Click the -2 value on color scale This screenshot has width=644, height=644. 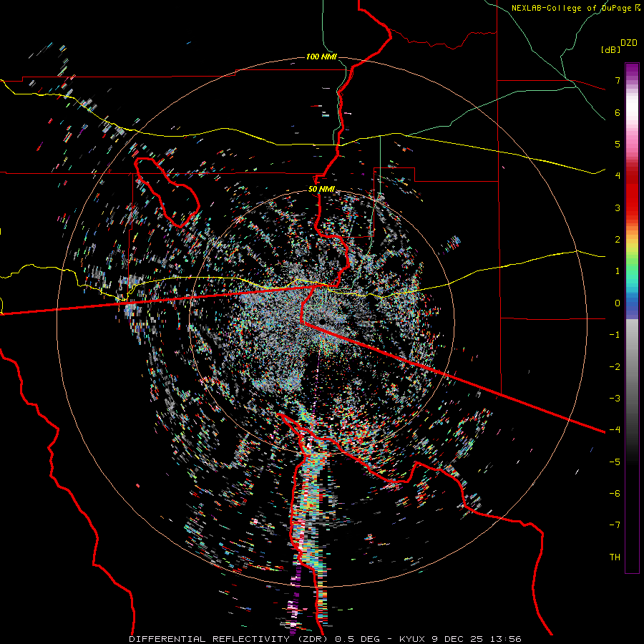tap(615, 366)
